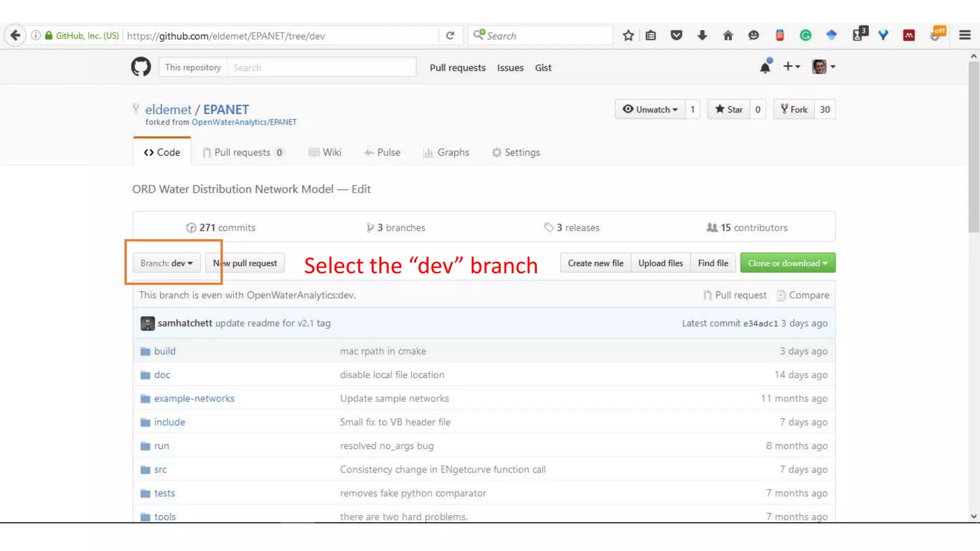Open Gist in the top navigation

(x=543, y=67)
